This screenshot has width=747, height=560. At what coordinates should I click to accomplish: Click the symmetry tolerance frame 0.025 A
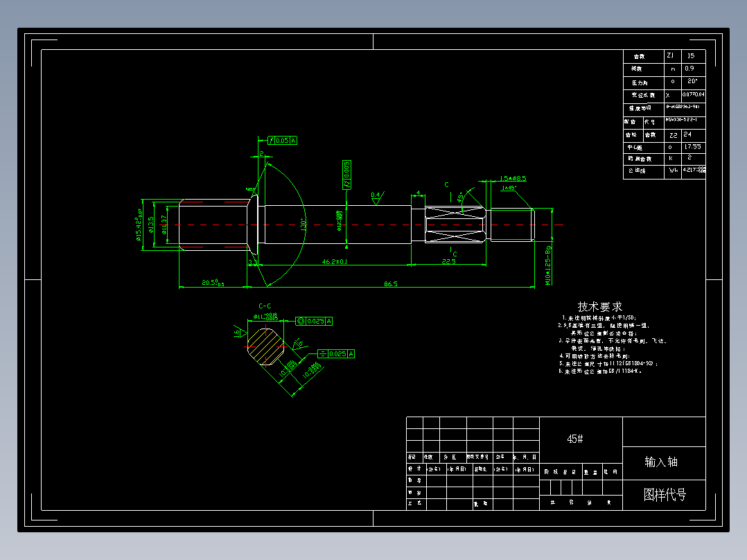(336, 353)
